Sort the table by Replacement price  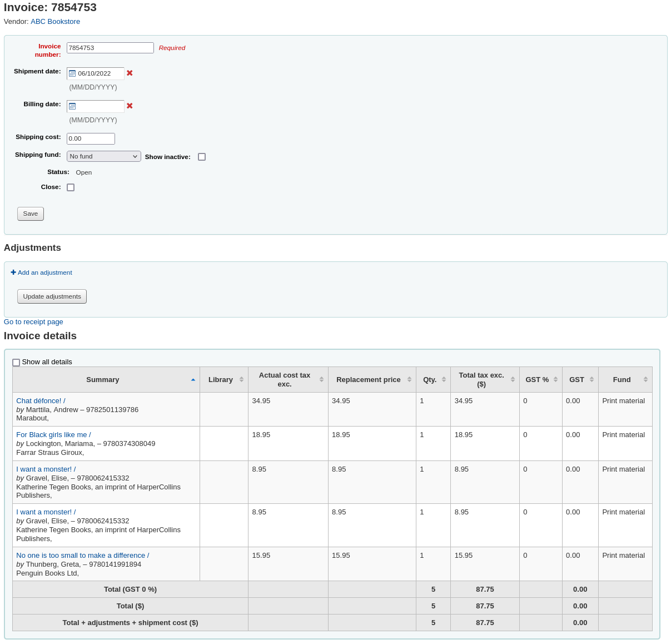click(x=410, y=379)
